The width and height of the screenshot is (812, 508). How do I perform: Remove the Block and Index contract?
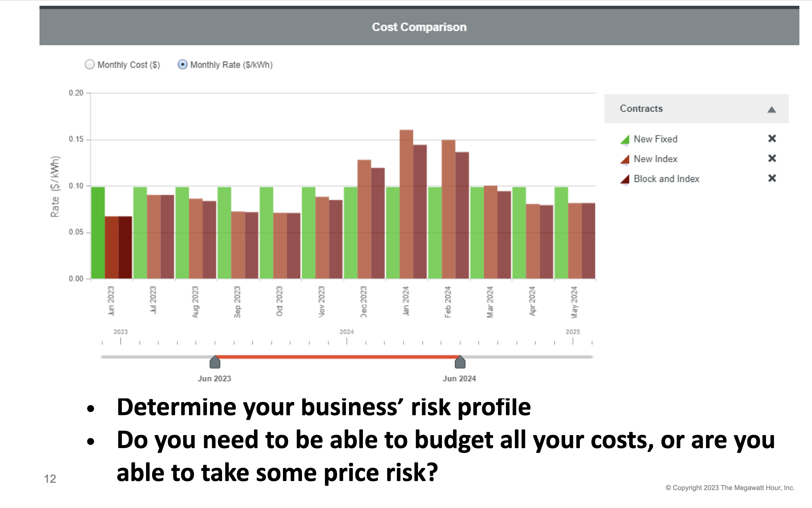pos(772,178)
